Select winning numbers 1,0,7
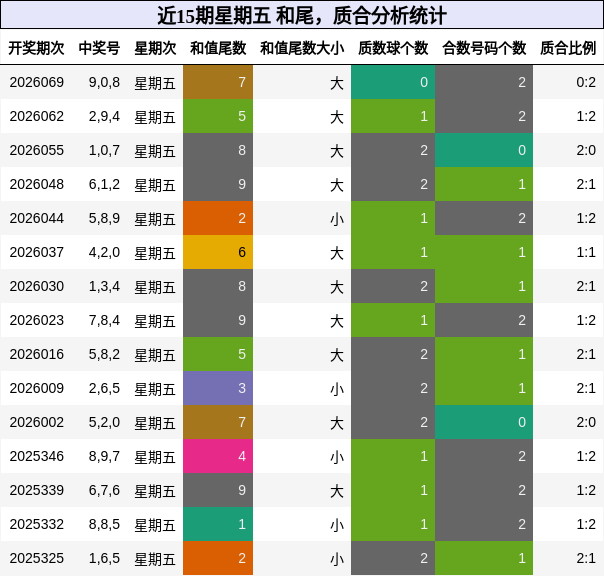 (104, 150)
